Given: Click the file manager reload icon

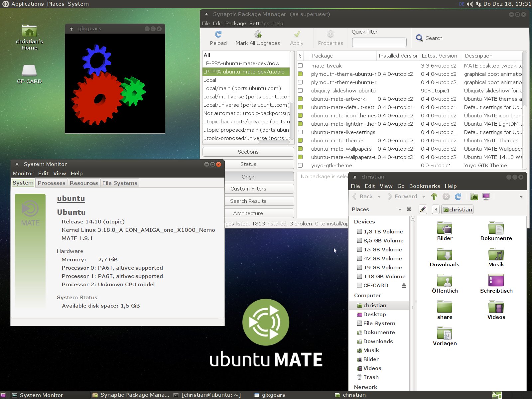Looking at the screenshot, I should [458, 197].
